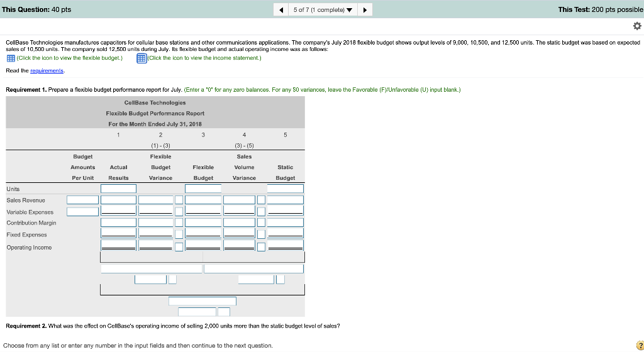Open Fixed Expenses flexible budget variance F/U selector
Screen dimensions: 644x352
tap(179, 234)
